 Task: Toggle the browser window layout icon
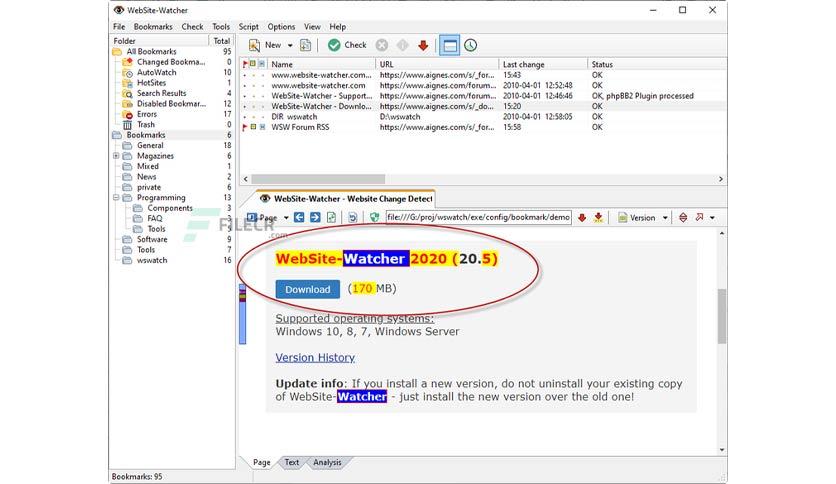coord(450,45)
